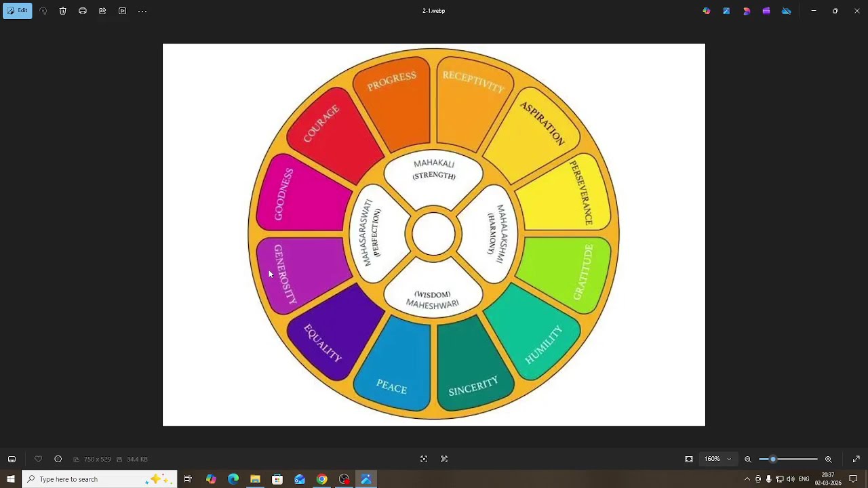Start slideshow with the play icon
Viewport: 868px width, 488px height.
[122, 11]
